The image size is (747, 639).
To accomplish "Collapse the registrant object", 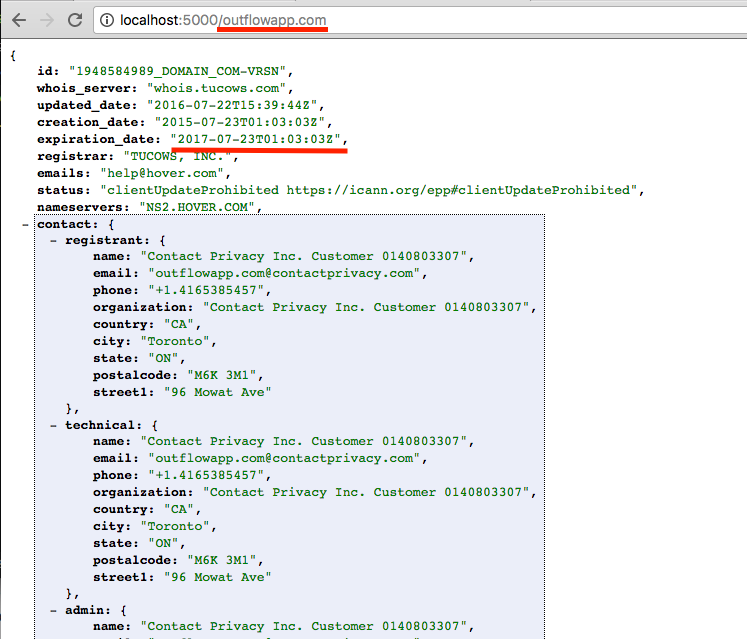I will pyautogui.click(x=54, y=241).
